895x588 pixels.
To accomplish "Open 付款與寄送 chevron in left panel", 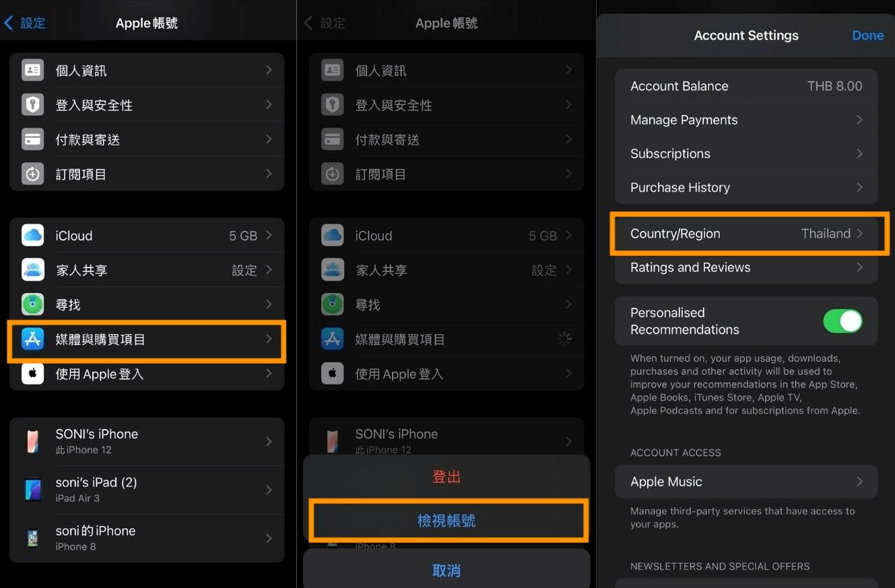I will pyautogui.click(x=269, y=139).
